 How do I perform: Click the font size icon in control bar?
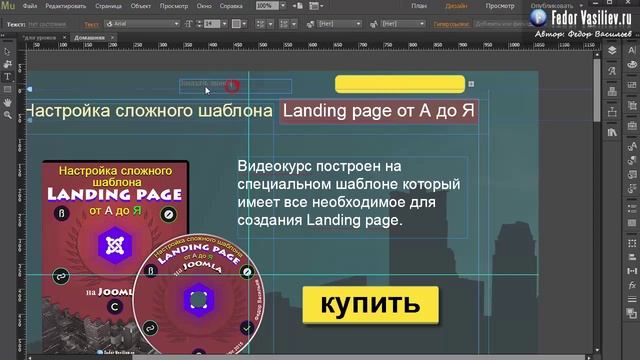(x=188, y=24)
